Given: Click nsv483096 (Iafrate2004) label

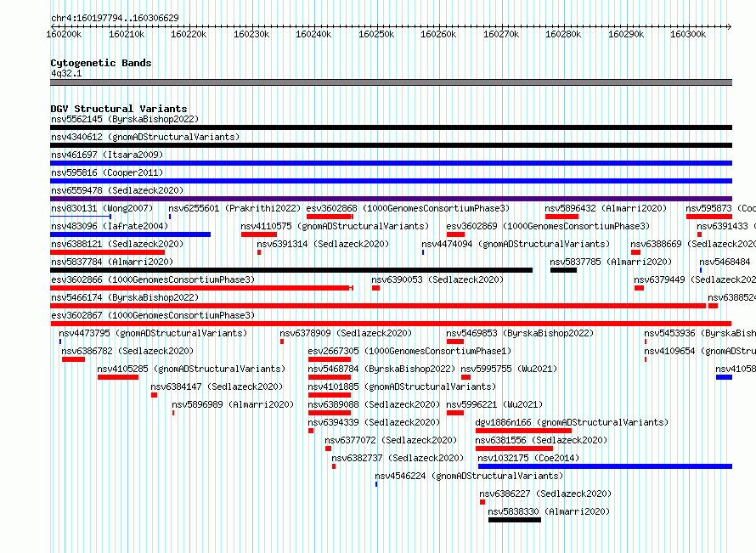Looking at the screenshot, I should click(110, 226).
